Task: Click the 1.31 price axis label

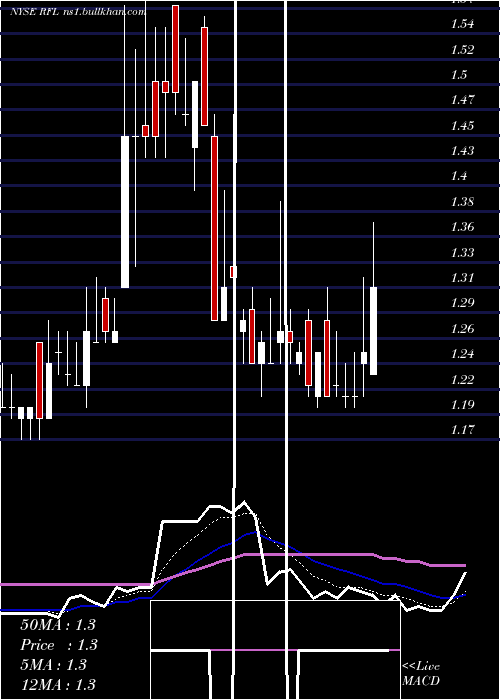Action: pyautogui.click(x=462, y=277)
